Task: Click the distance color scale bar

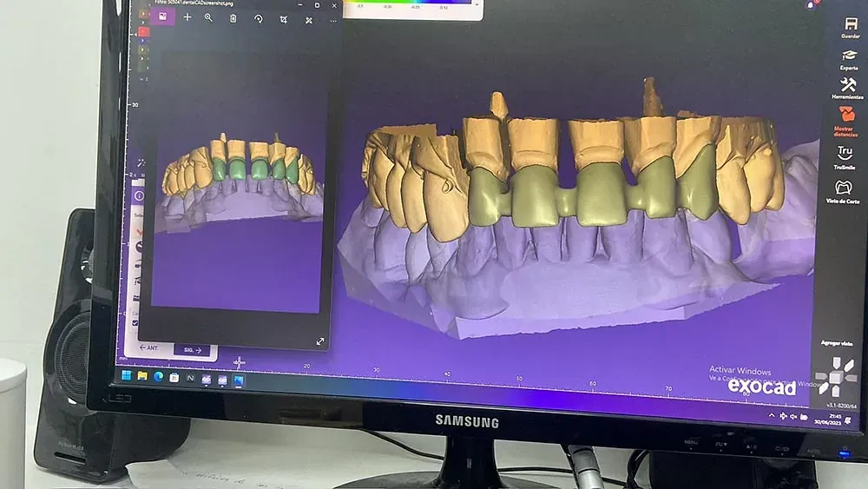Action: click(407, 2)
